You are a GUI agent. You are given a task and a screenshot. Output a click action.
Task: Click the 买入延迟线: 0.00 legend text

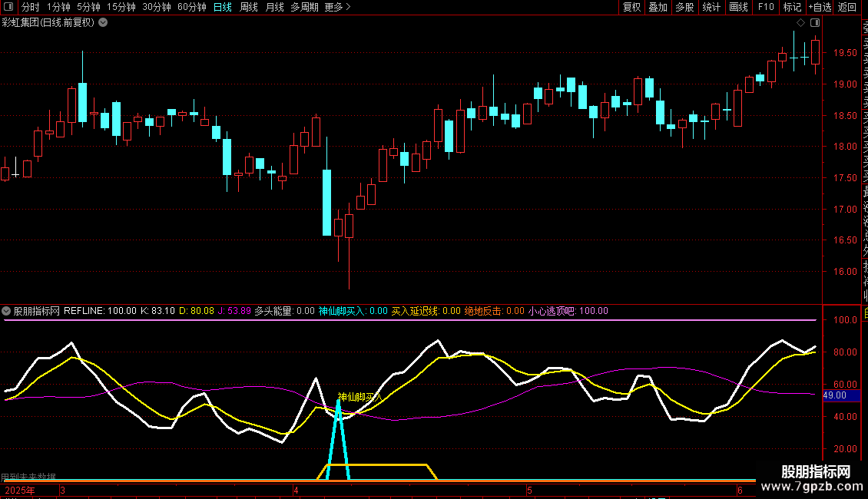(x=426, y=311)
